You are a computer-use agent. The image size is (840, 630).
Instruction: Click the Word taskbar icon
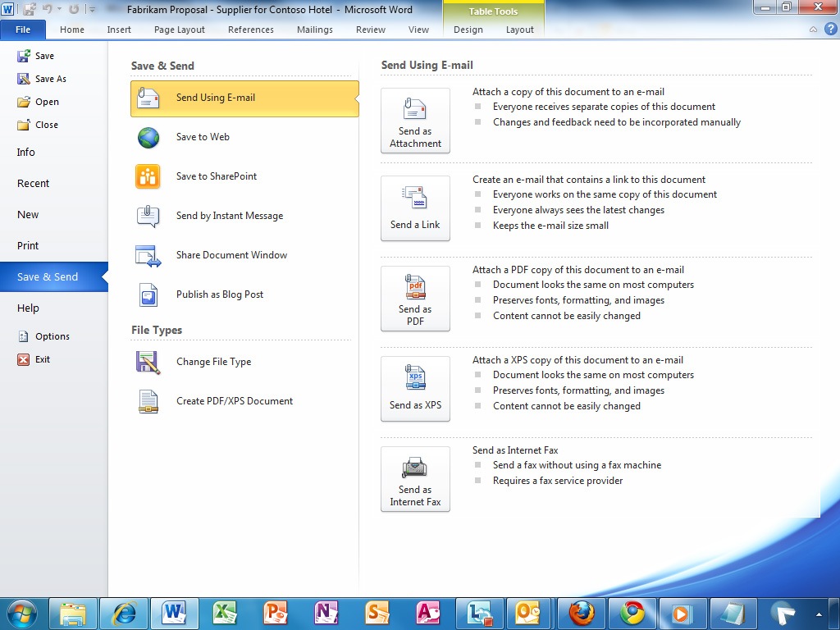[175, 614]
